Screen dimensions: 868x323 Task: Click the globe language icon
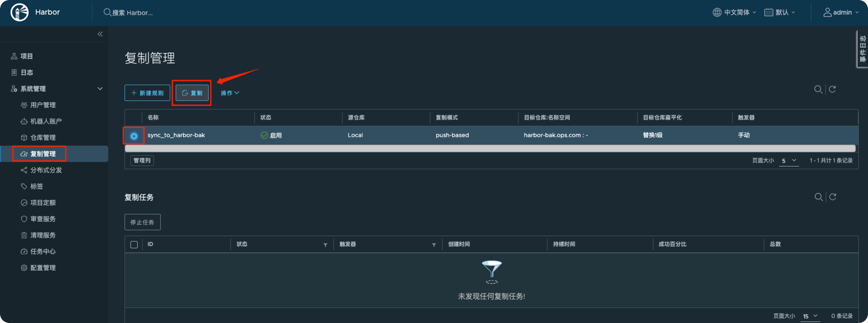[717, 12]
